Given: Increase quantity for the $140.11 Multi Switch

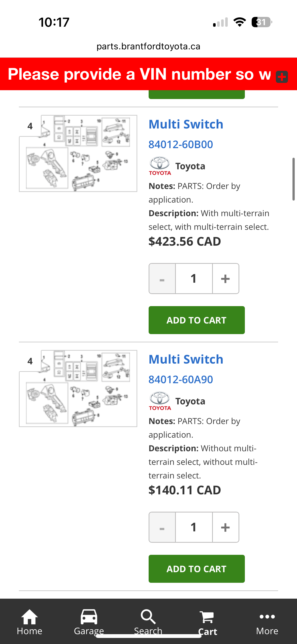Looking at the screenshot, I should coord(226,527).
